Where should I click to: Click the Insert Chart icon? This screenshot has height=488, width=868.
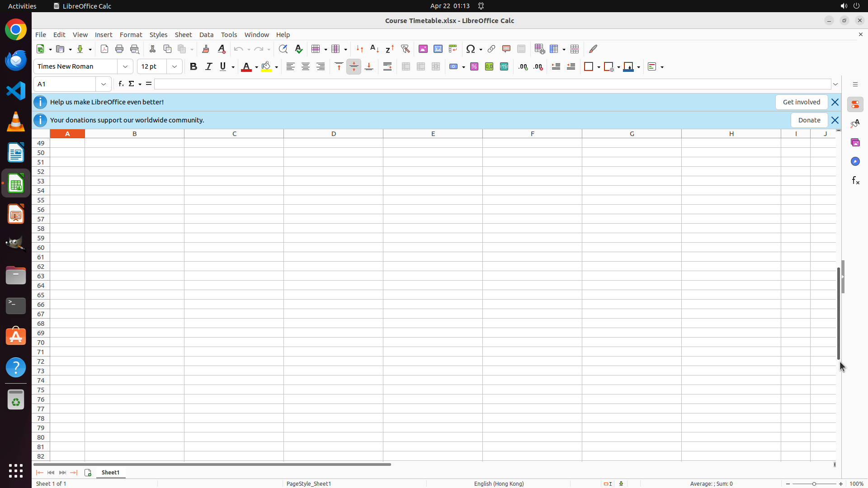438,49
